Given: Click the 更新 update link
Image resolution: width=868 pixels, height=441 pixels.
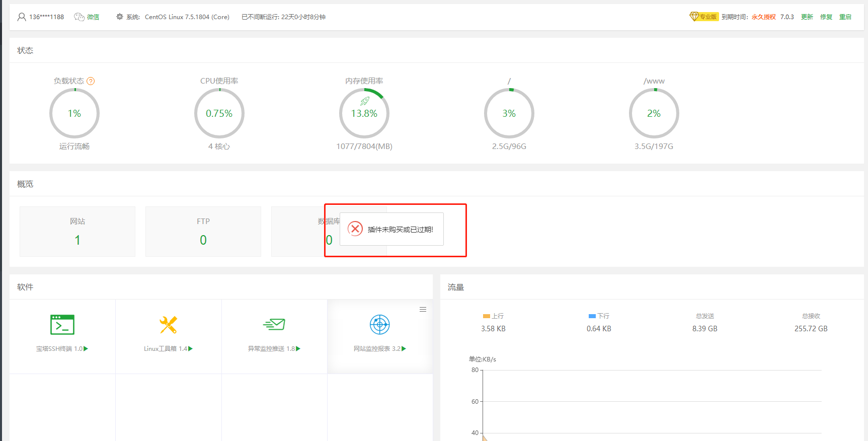Looking at the screenshot, I should 807,17.
